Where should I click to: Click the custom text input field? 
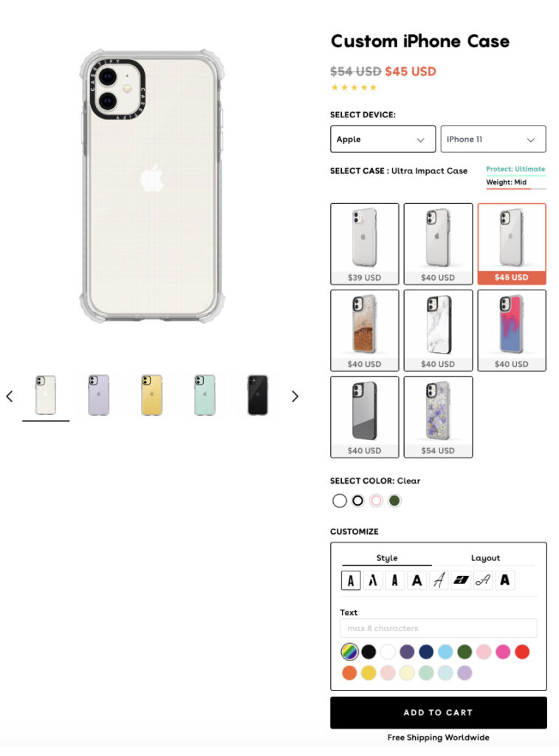[x=439, y=628]
